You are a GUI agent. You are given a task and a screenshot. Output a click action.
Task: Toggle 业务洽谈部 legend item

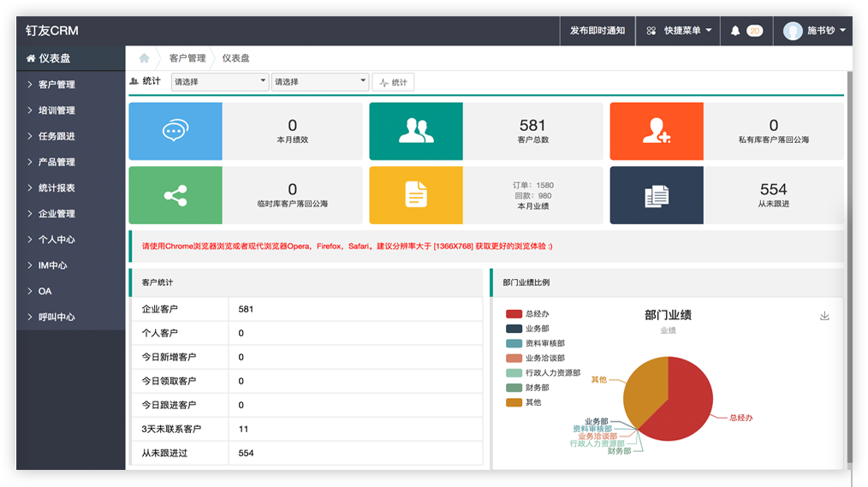(x=535, y=358)
